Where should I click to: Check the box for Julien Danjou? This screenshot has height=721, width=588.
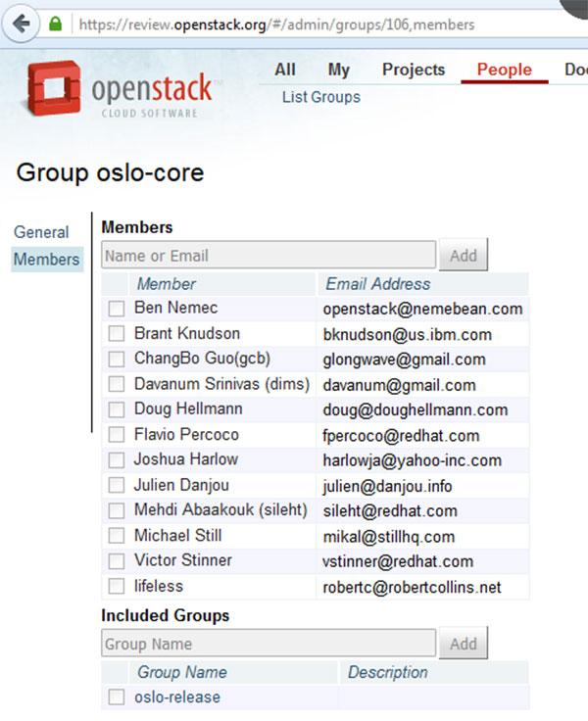click(x=117, y=485)
